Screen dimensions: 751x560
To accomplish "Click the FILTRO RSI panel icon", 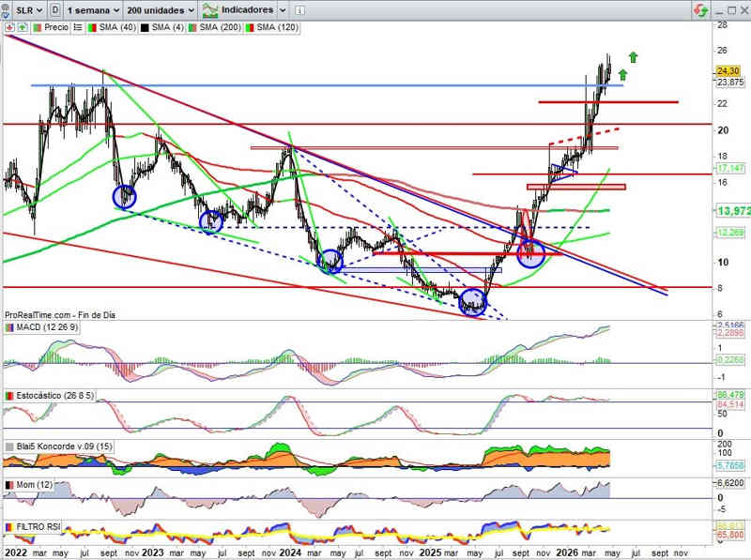I will [x=9, y=526].
